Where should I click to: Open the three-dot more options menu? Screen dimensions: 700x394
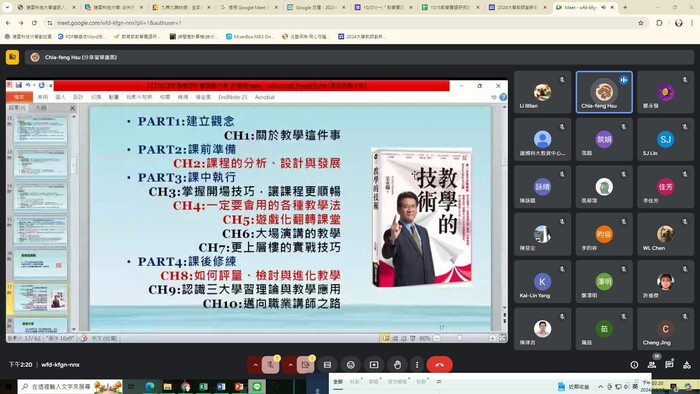pos(417,365)
